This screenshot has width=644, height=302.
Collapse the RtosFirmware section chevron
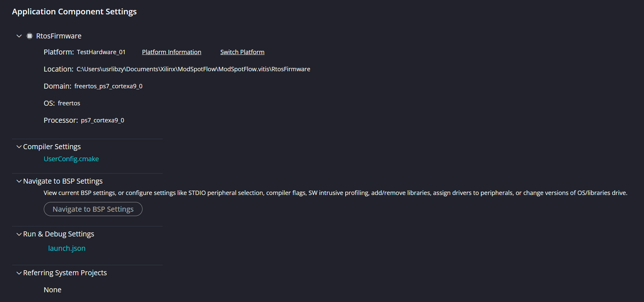19,36
